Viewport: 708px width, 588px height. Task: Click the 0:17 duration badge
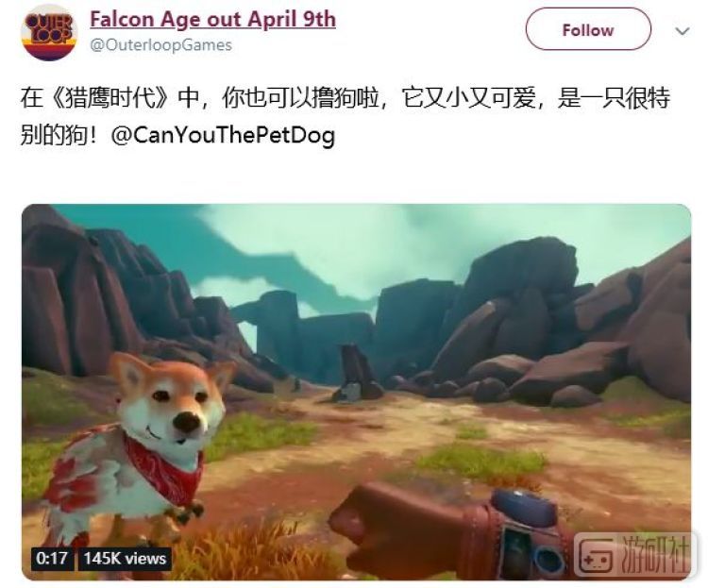pyautogui.click(x=52, y=558)
